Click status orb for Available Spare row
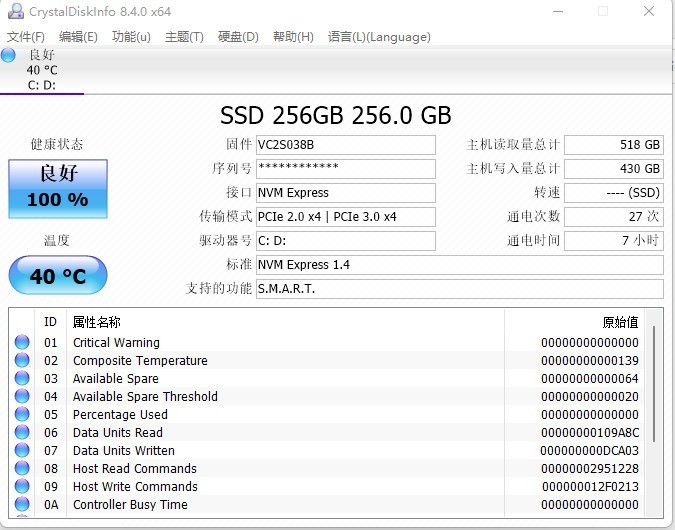 click(x=22, y=378)
